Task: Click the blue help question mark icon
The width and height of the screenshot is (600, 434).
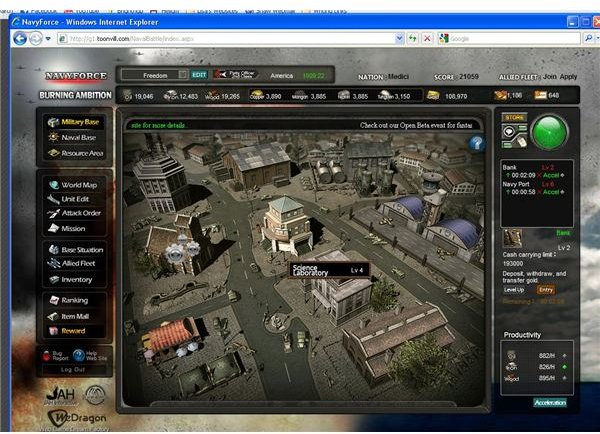Action: click(x=477, y=144)
